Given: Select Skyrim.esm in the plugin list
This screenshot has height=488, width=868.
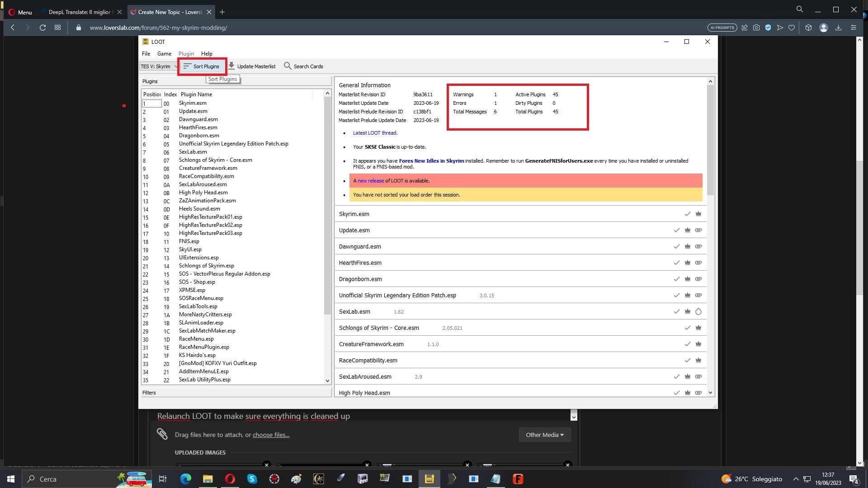Looking at the screenshot, I should pos(193,103).
